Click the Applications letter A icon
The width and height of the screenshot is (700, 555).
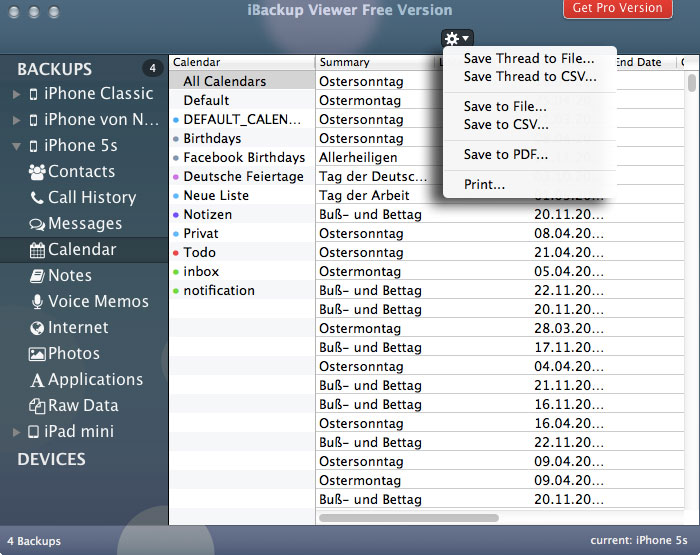click(37, 380)
